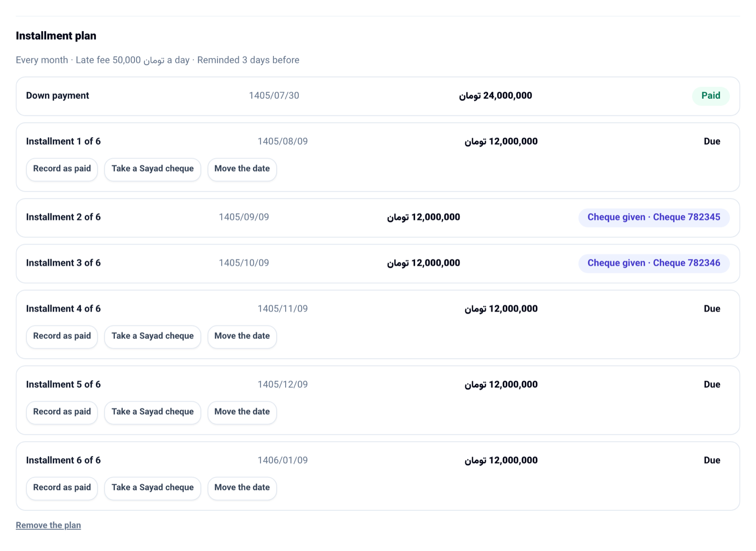Move the date of Installment 6 of 6
Screen dimensions: 756x551
[x=242, y=488]
